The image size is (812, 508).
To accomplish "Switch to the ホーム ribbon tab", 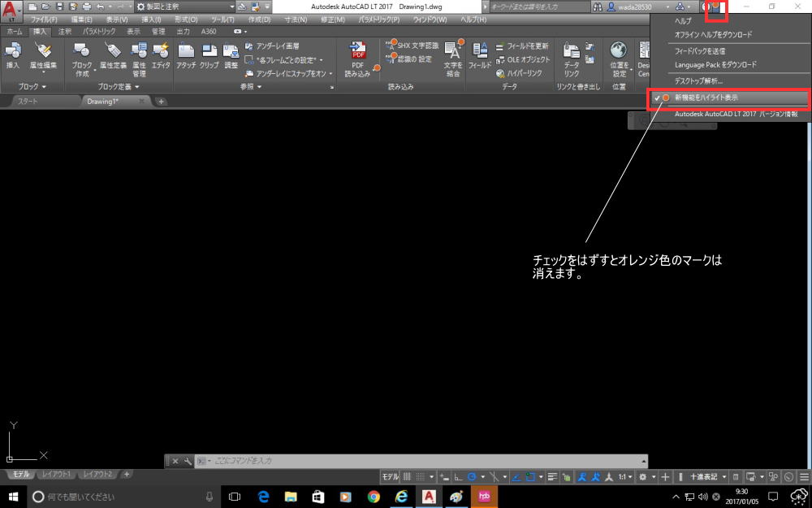I will 15,31.
